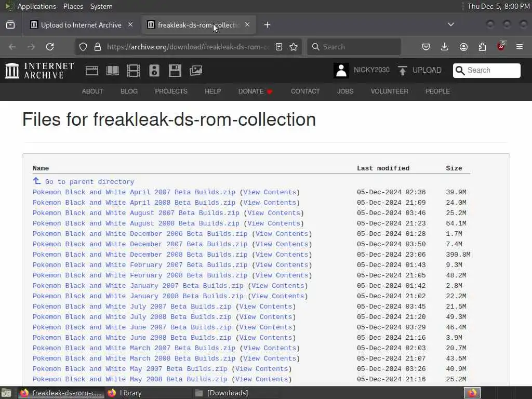Expand the list all tabs chevron
The image size is (532, 399).
point(451,24)
